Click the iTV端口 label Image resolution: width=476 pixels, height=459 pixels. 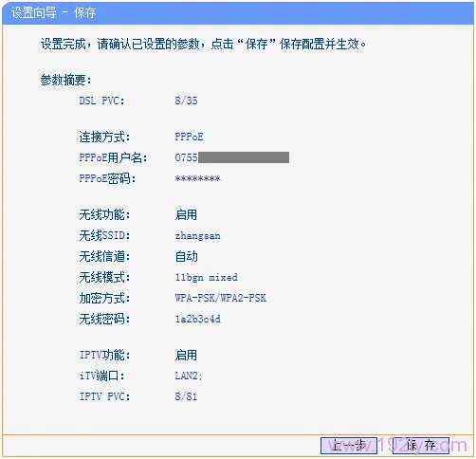coord(101,376)
